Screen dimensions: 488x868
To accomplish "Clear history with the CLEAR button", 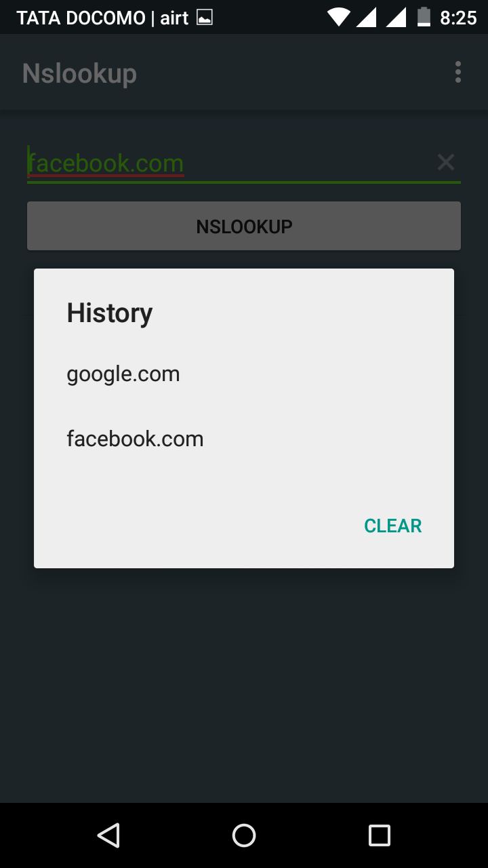I will coord(393,526).
